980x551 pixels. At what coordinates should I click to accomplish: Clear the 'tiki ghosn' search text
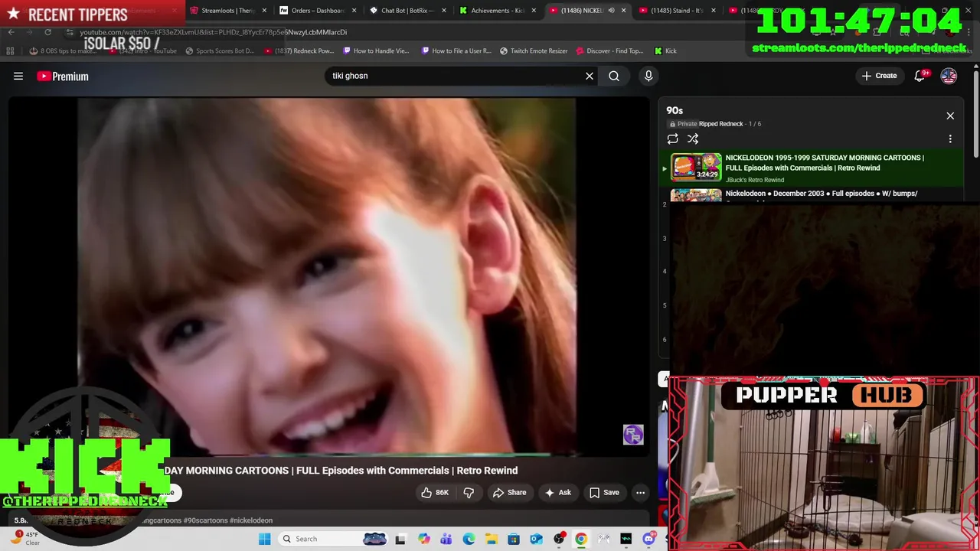[590, 76]
